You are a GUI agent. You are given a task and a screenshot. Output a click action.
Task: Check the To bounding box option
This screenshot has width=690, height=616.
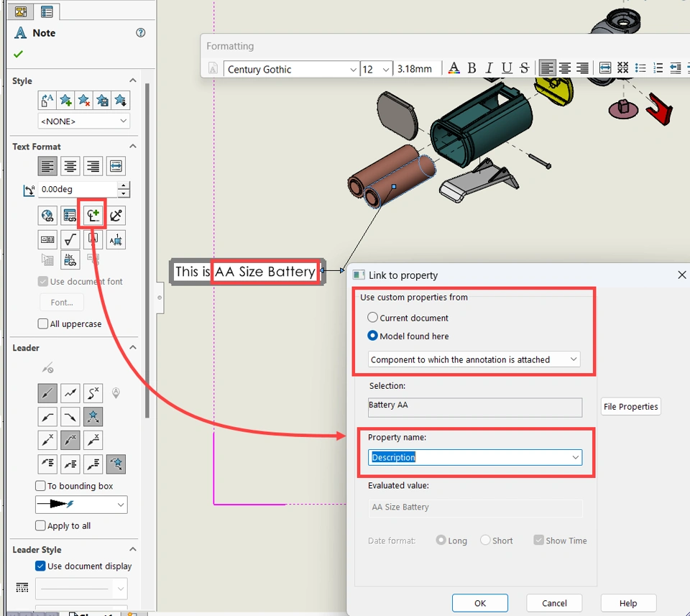pos(41,486)
